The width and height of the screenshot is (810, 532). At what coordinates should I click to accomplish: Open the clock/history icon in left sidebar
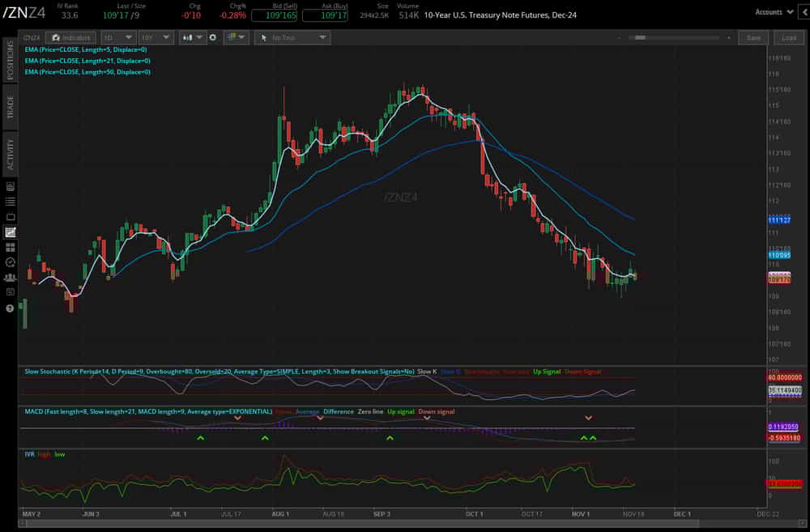point(10,262)
